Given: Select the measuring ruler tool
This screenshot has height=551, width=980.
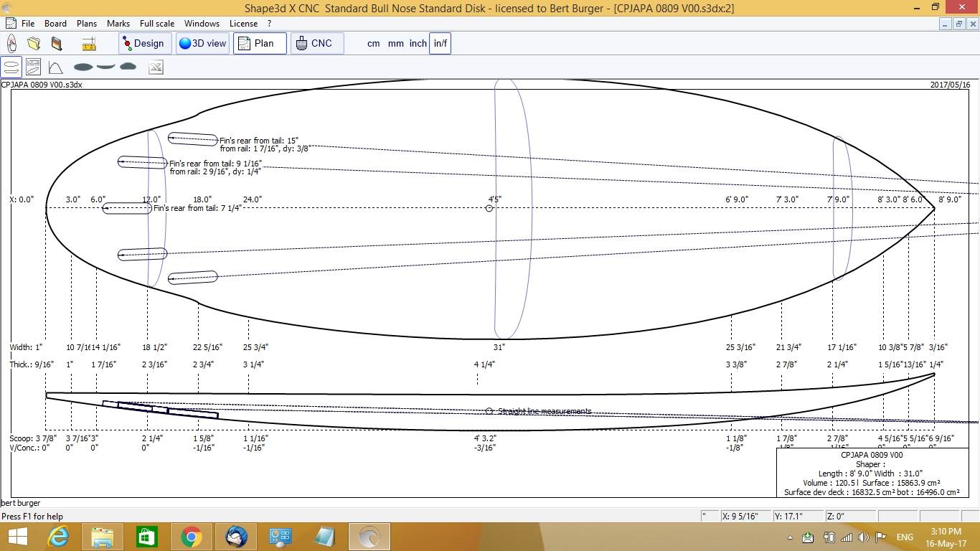Looking at the screenshot, I should 89,44.
